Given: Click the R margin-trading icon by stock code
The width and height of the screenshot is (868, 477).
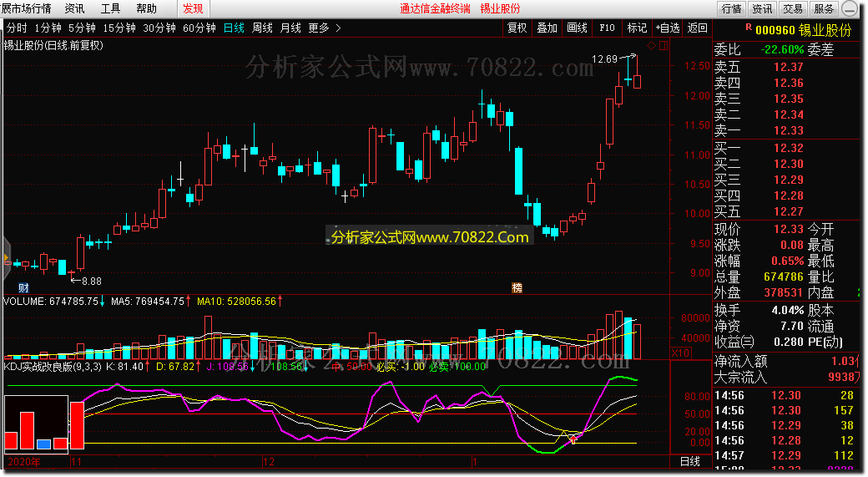Looking at the screenshot, I should (x=749, y=27).
